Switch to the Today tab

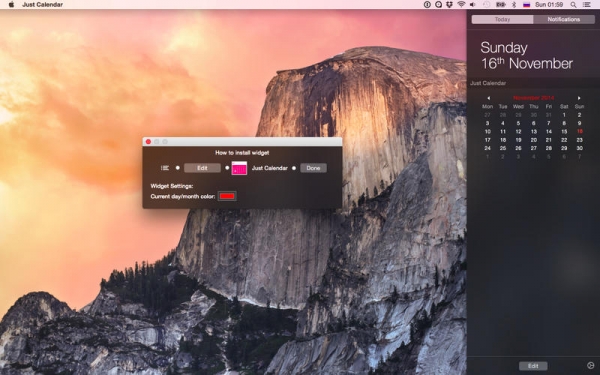[x=502, y=19]
